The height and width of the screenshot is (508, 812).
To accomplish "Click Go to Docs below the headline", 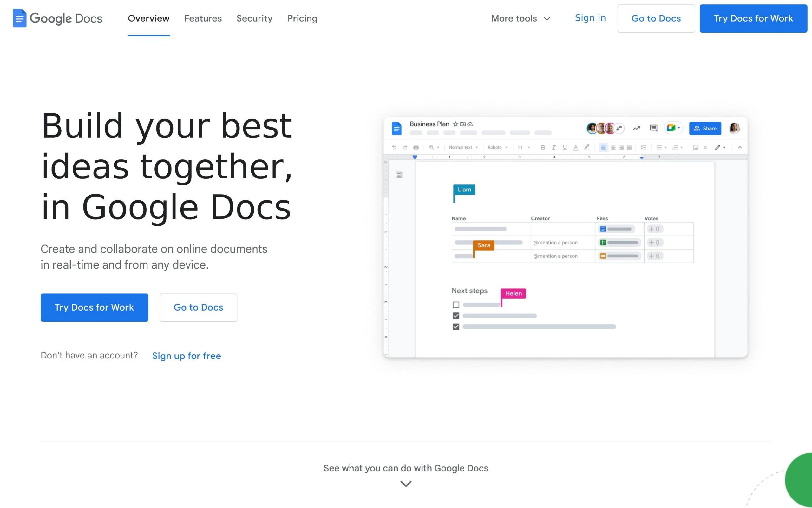I will 198,307.
